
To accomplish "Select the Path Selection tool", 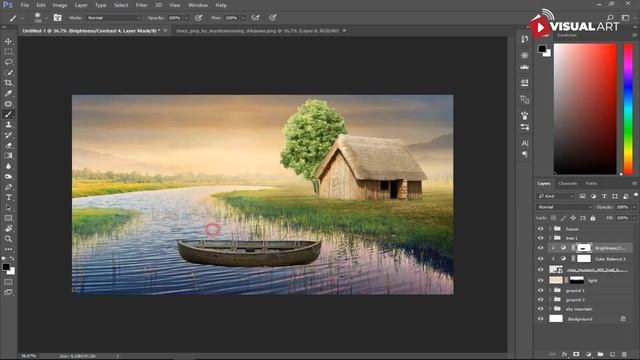I will coord(8,208).
